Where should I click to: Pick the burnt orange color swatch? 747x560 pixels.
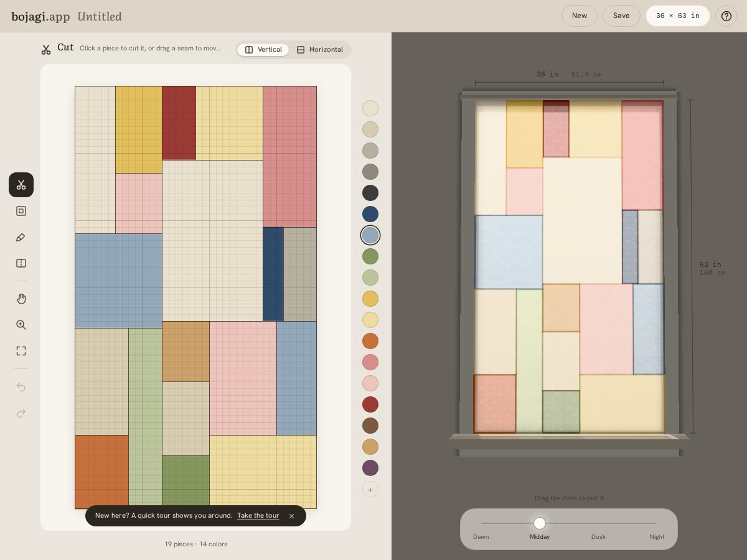[x=370, y=341]
